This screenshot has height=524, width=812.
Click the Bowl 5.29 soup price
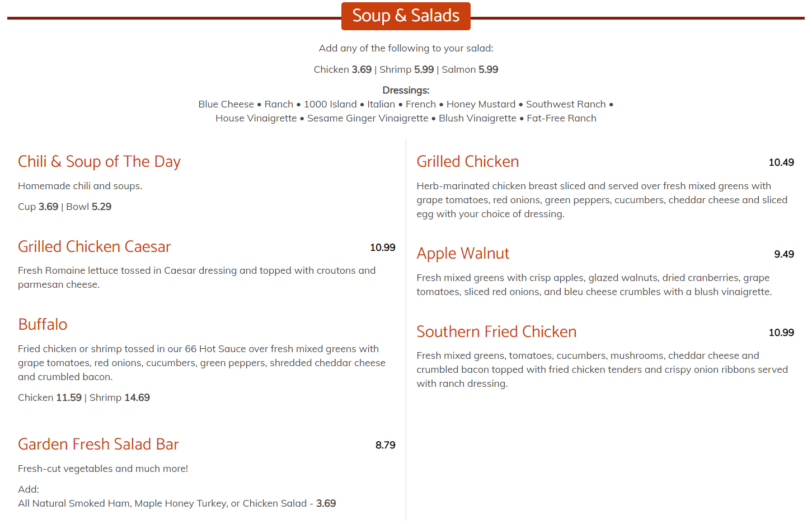88,207
